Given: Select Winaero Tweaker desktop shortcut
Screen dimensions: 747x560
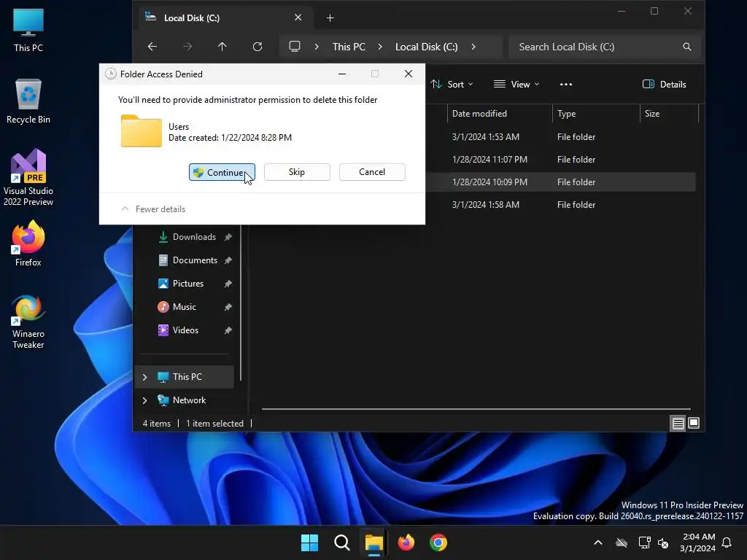Looking at the screenshot, I should tap(28, 322).
